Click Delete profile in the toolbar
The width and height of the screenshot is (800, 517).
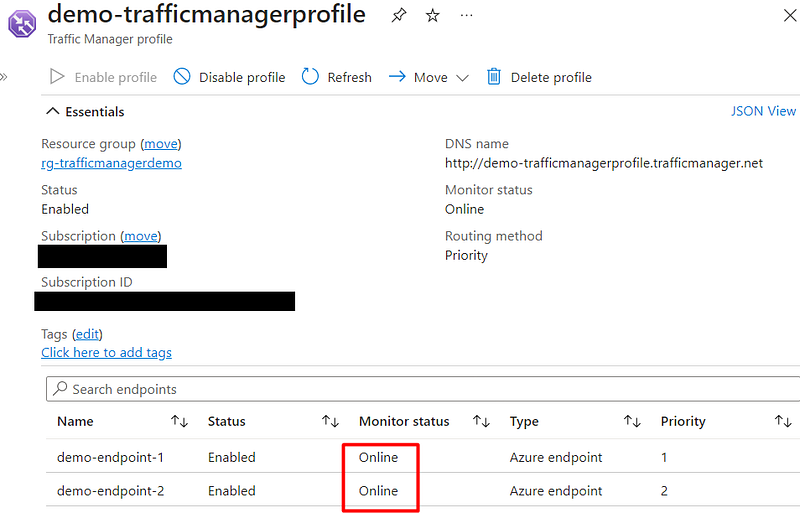coord(539,77)
